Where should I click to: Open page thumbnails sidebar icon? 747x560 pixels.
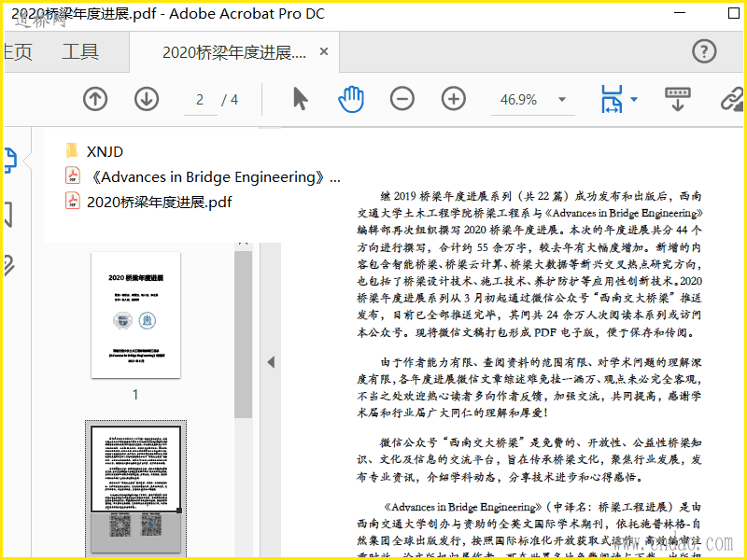pyautogui.click(x=10, y=160)
